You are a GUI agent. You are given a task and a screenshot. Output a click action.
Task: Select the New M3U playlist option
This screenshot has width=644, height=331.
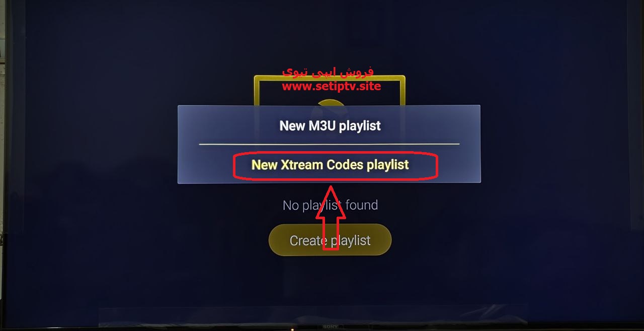coord(330,125)
